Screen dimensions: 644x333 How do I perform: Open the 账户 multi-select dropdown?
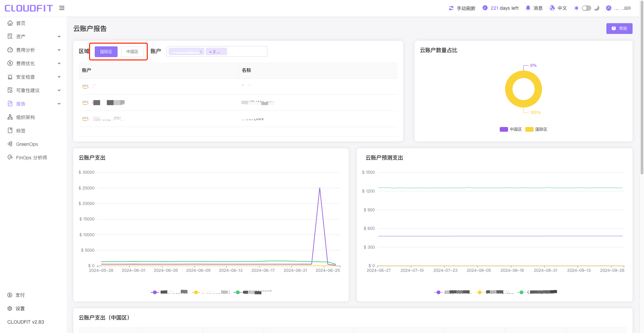(x=217, y=51)
